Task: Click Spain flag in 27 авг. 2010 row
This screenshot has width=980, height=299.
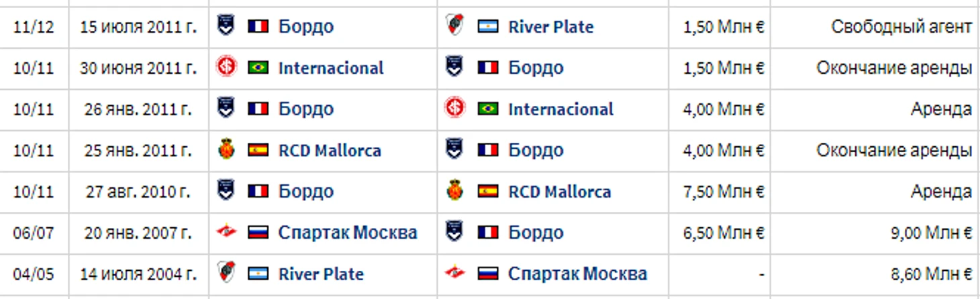Action: 487,192
